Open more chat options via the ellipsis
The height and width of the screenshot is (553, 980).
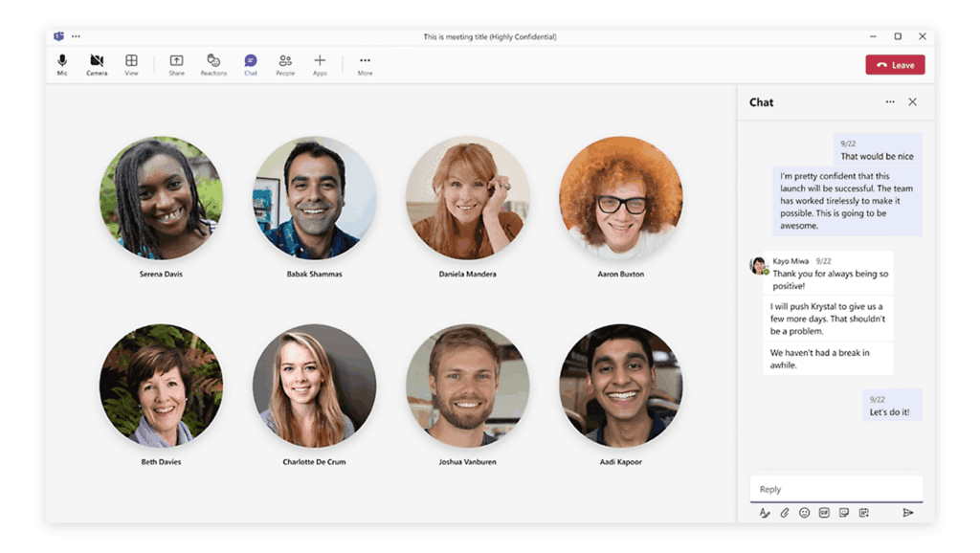point(890,101)
